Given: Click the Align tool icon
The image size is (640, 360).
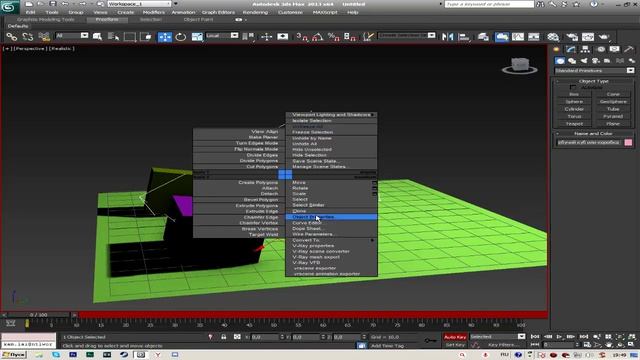Looking at the screenshot, I should pyautogui.click(x=464, y=37).
